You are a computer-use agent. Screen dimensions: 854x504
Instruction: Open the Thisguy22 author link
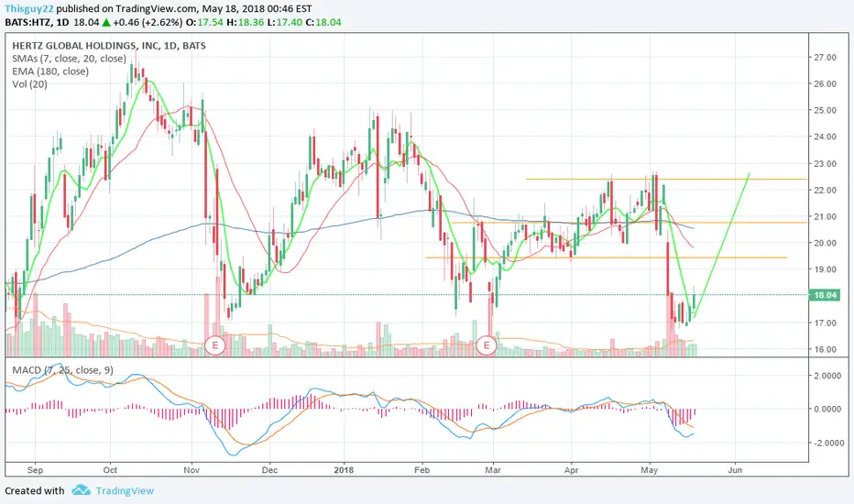29,9
